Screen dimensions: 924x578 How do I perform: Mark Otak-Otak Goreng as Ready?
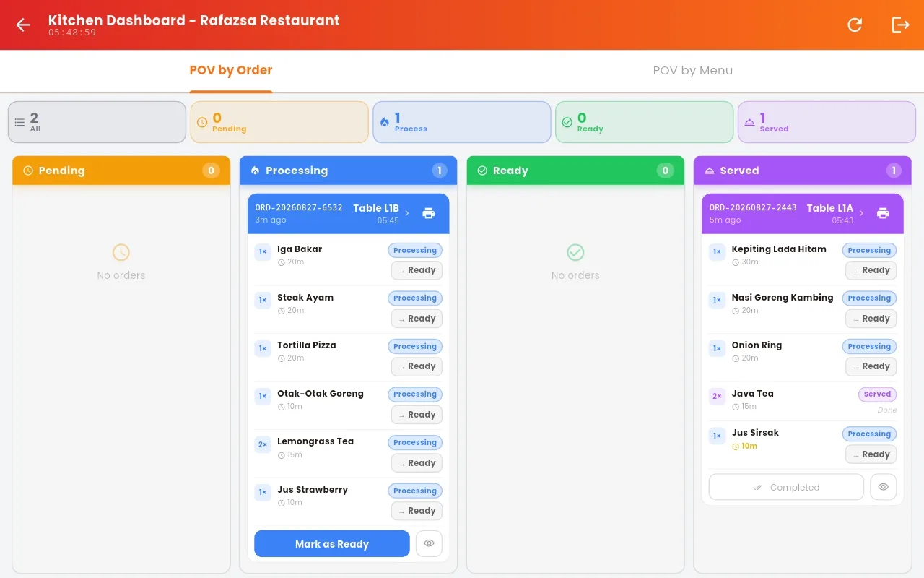pos(417,415)
